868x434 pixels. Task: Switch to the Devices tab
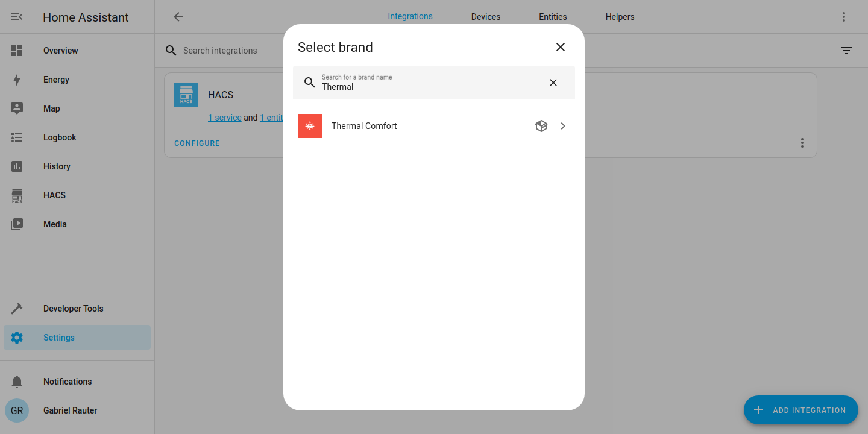(486, 17)
